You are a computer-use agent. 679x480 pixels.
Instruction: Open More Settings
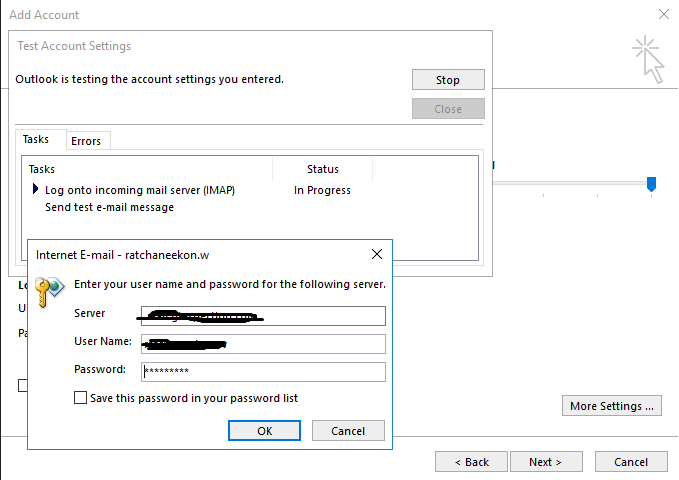[612, 406]
